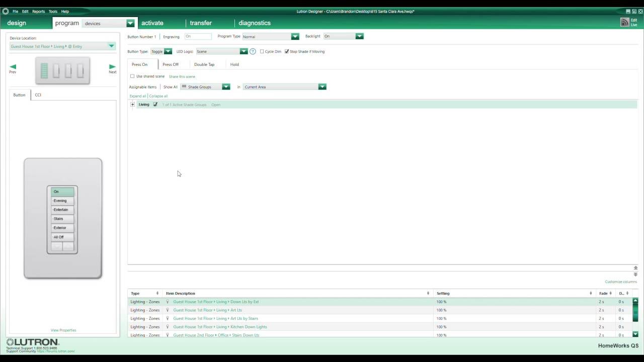Open the devices dropdown next to program
Screen dimensions: 644x362
130,23
